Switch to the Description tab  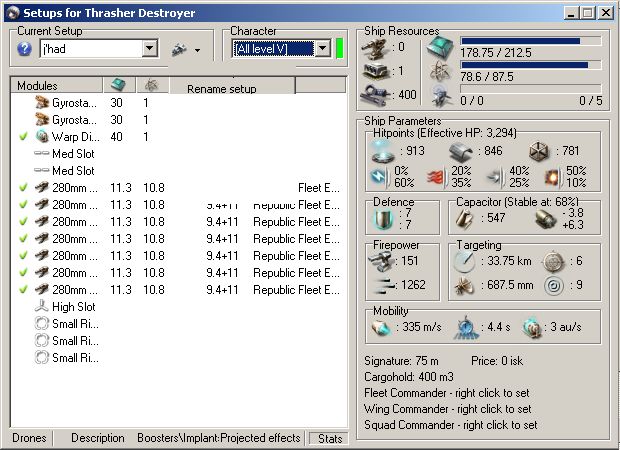click(x=97, y=438)
